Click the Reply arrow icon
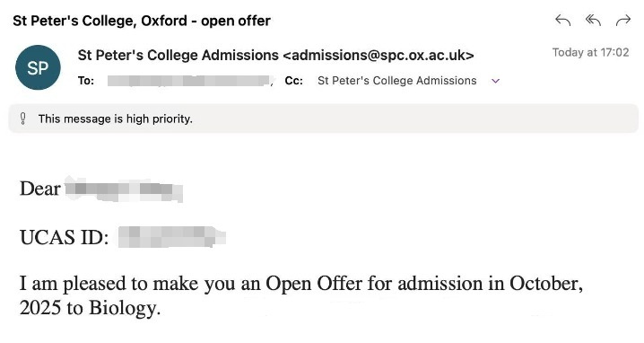The height and width of the screenshot is (343, 644). coord(562,20)
